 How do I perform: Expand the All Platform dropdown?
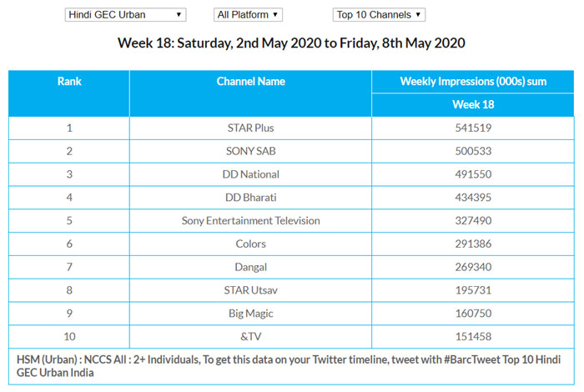(x=248, y=15)
